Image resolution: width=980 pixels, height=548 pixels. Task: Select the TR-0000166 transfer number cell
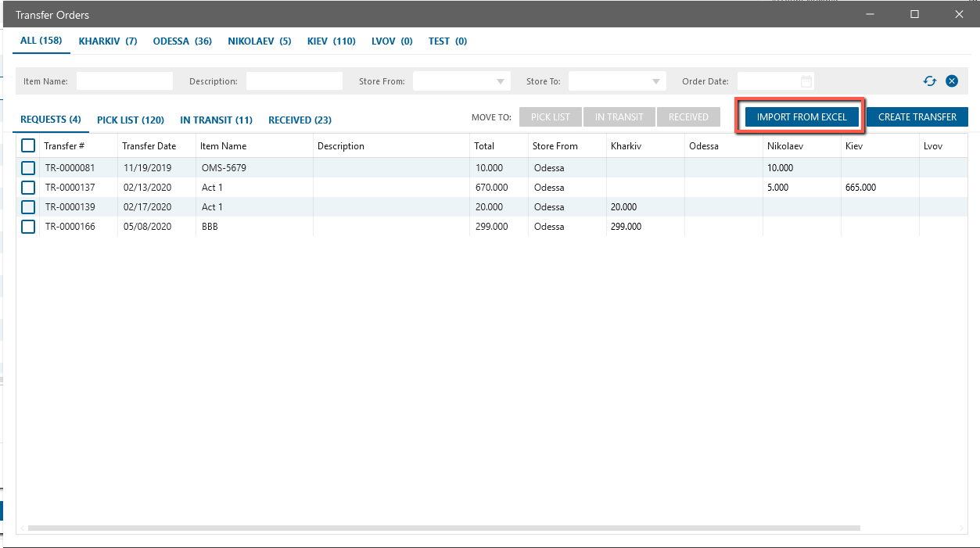[x=78, y=227]
